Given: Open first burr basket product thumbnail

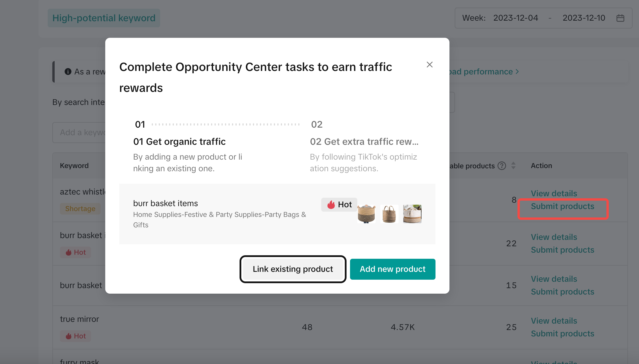Looking at the screenshot, I should pyautogui.click(x=366, y=214).
